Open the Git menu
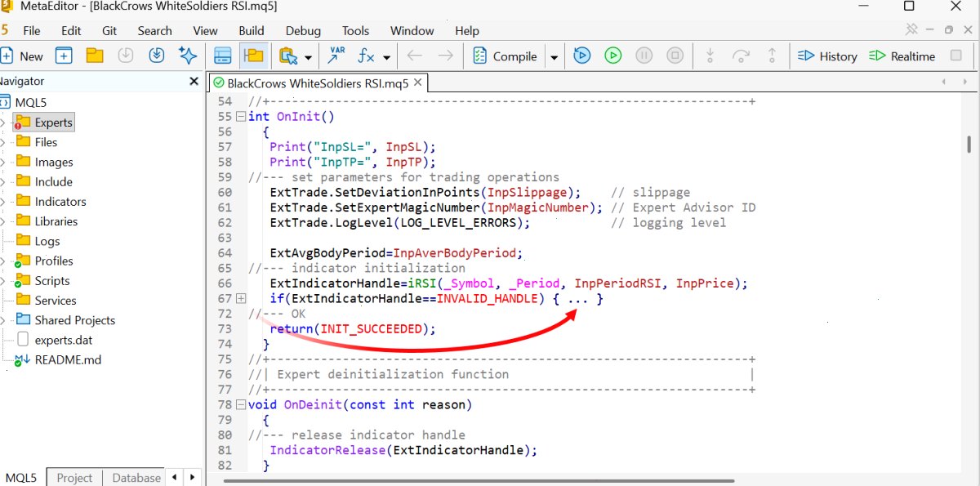This screenshot has width=980, height=486. pyautogui.click(x=109, y=31)
